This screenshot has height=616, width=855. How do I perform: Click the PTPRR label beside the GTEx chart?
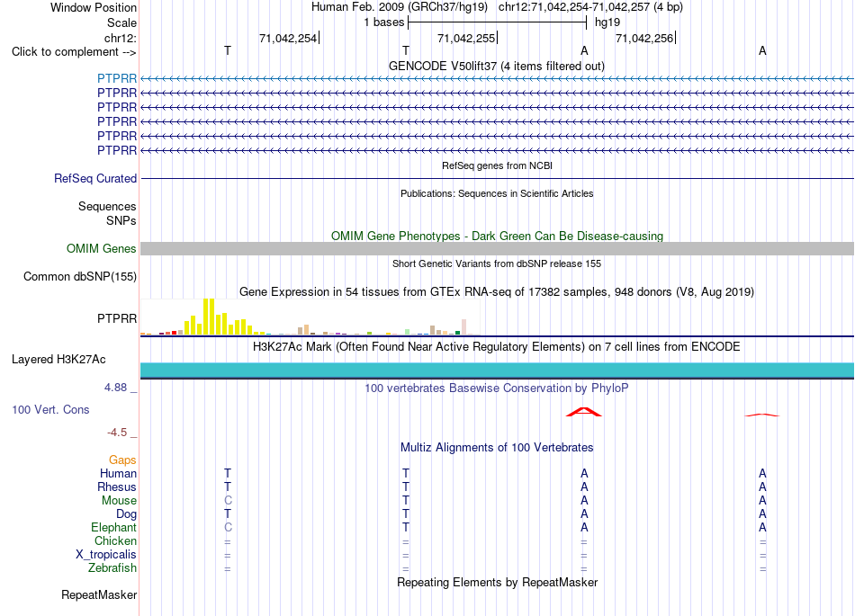pos(117,318)
